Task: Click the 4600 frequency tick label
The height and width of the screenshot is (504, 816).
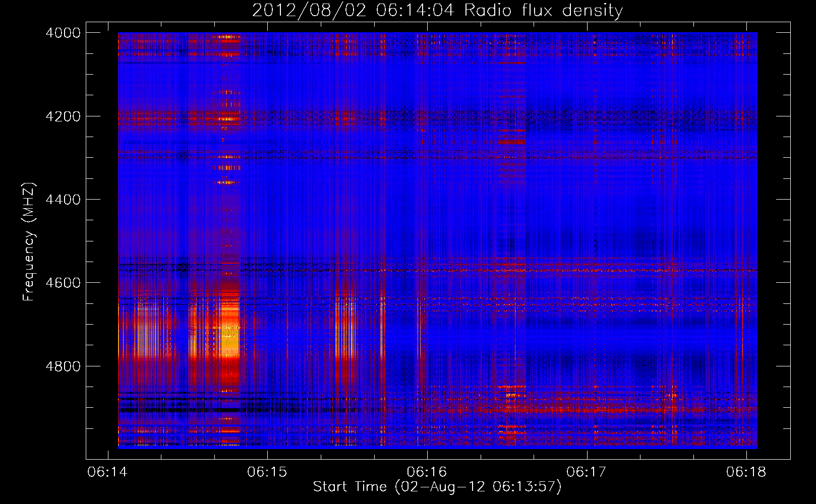Action: coord(63,283)
